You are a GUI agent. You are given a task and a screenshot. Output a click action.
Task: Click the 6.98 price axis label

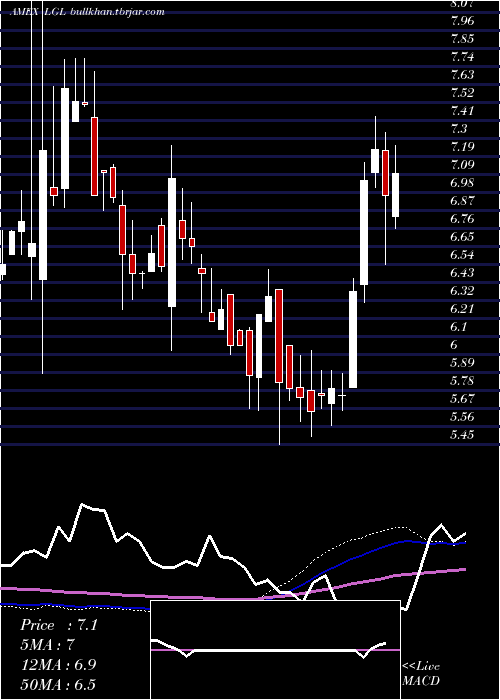coord(462,183)
